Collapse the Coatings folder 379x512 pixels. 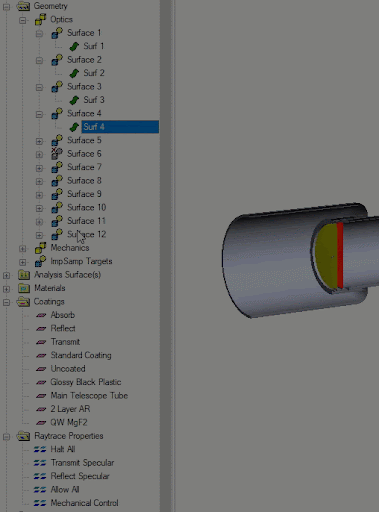[x=6, y=302]
